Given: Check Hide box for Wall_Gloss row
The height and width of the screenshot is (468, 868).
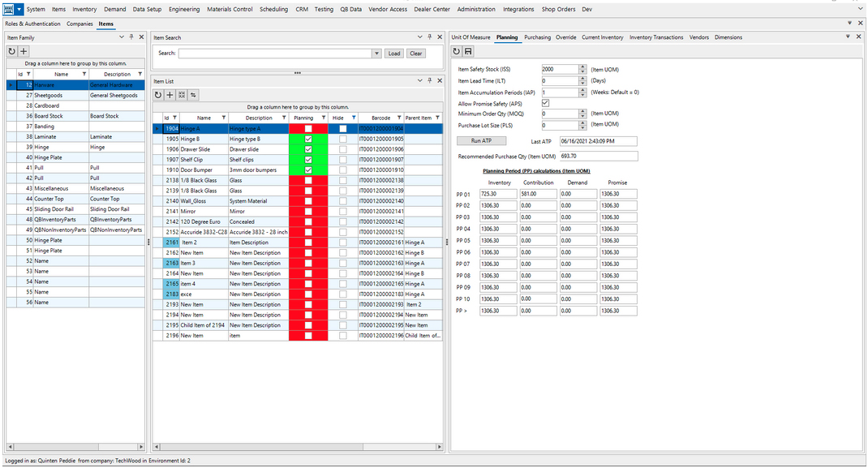Looking at the screenshot, I should tap(342, 201).
